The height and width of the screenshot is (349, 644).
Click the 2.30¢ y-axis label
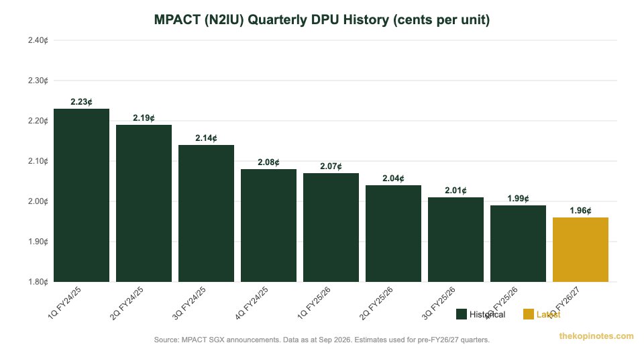click(x=38, y=81)
